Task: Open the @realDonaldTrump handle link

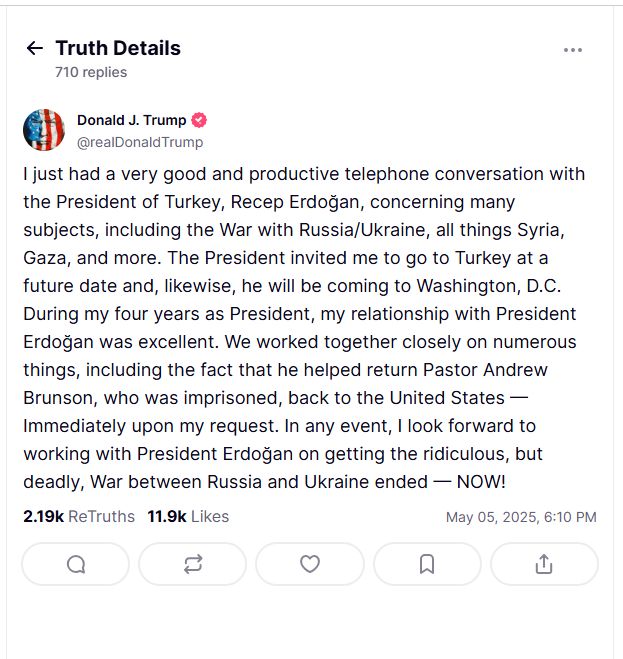Action: 140,142
